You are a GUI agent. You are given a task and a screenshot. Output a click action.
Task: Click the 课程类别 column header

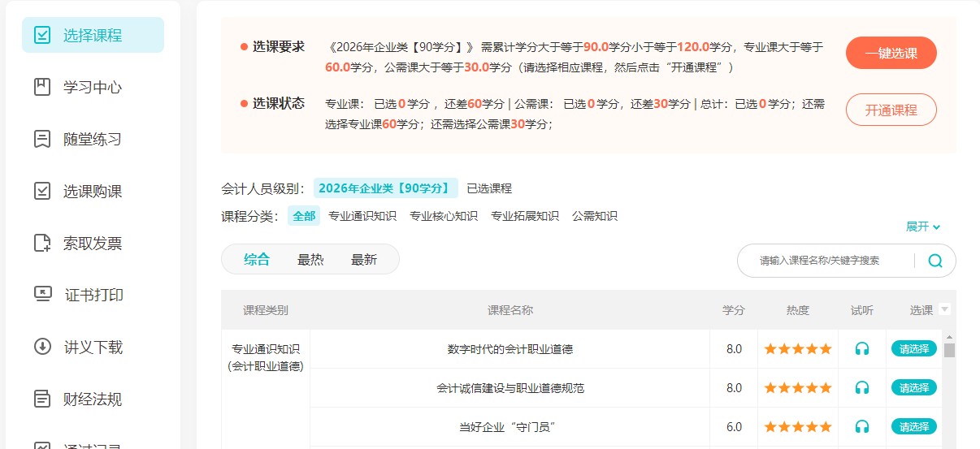pos(266,310)
